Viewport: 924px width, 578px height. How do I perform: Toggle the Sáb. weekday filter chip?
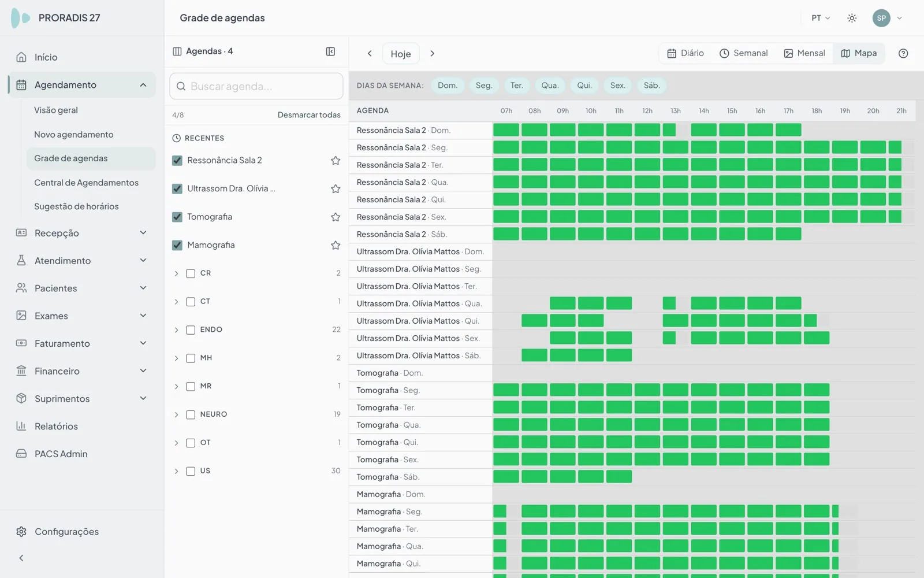tap(651, 86)
